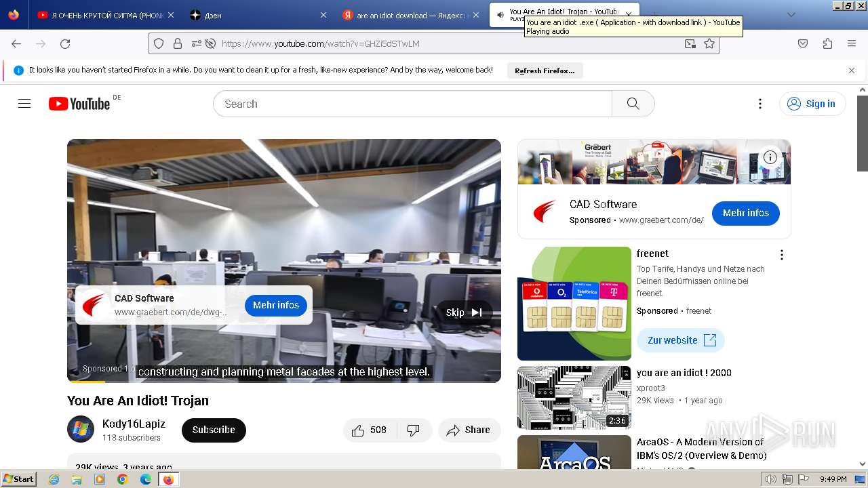Dismiss the Firefox refresh notification bar

point(852,70)
